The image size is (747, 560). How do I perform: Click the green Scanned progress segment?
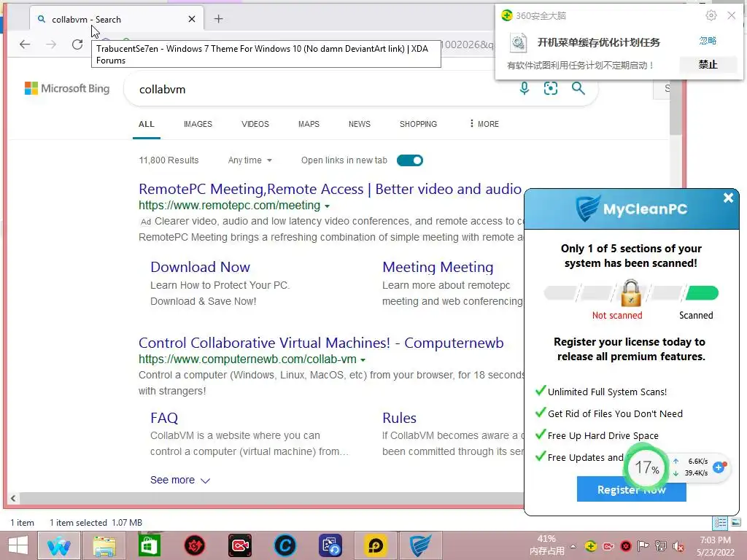click(701, 293)
